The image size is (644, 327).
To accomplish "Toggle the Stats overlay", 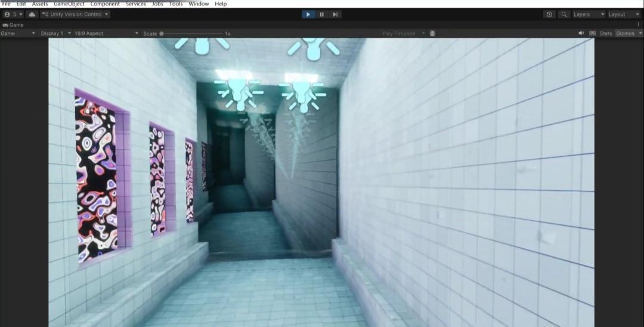I will point(606,33).
